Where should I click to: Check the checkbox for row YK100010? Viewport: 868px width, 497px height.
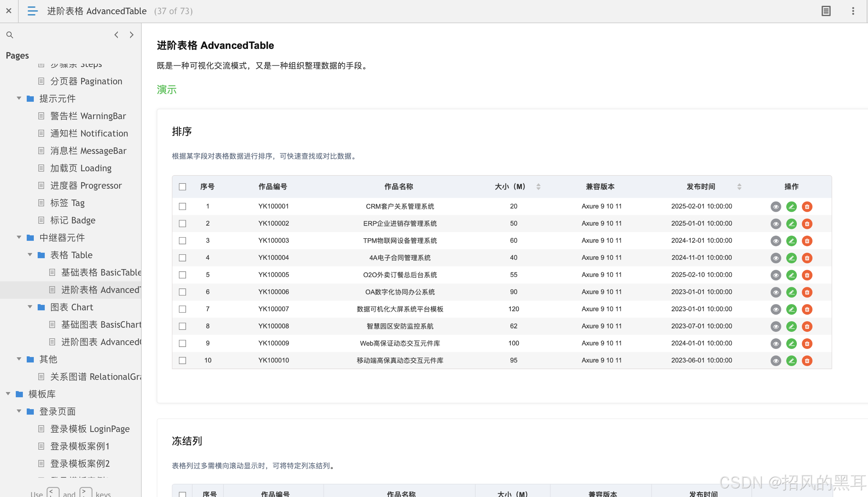tap(183, 361)
